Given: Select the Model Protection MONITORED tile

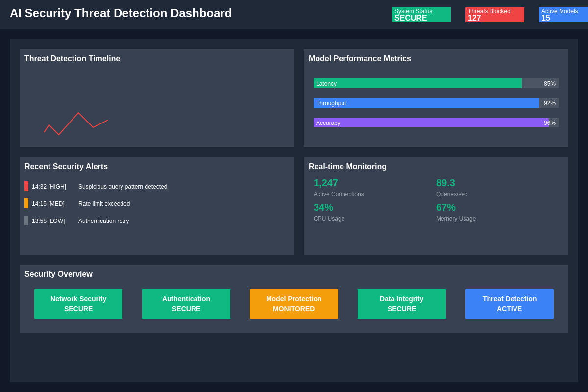Looking at the screenshot, I should click(x=294, y=304).
